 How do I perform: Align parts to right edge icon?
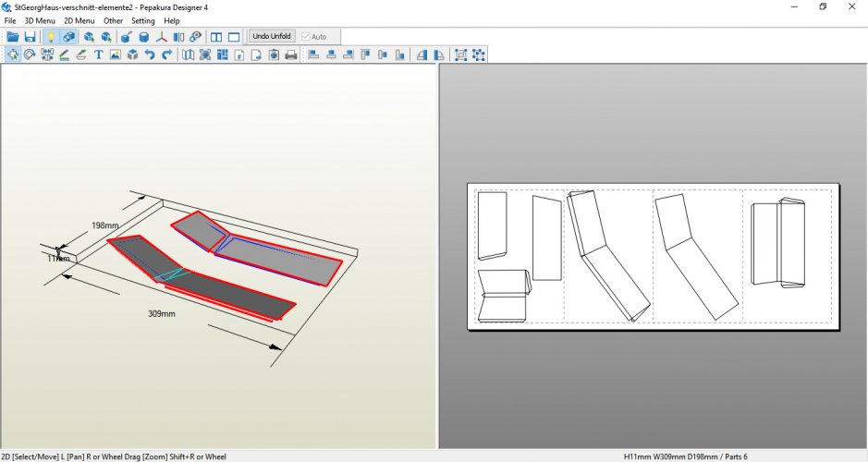pos(348,55)
